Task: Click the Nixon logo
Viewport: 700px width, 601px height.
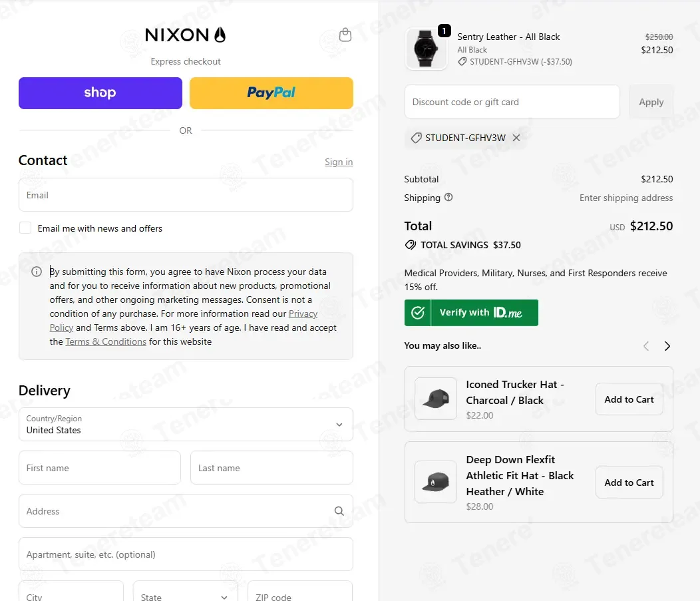Action: [185, 35]
